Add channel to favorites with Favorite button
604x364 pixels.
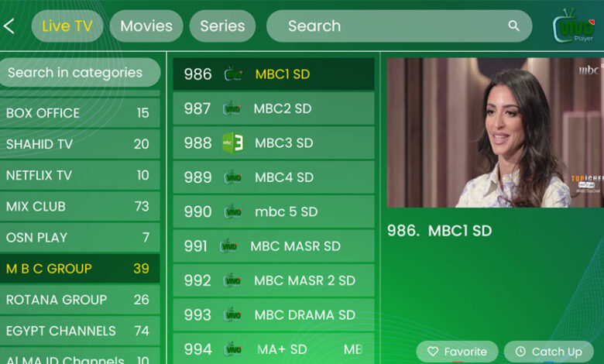click(457, 352)
